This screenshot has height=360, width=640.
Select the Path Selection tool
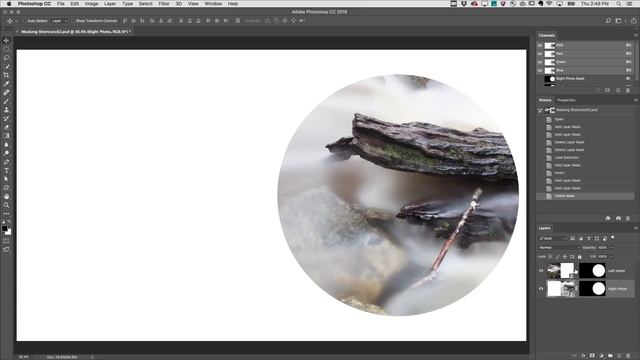pyautogui.click(x=6, y=179)
